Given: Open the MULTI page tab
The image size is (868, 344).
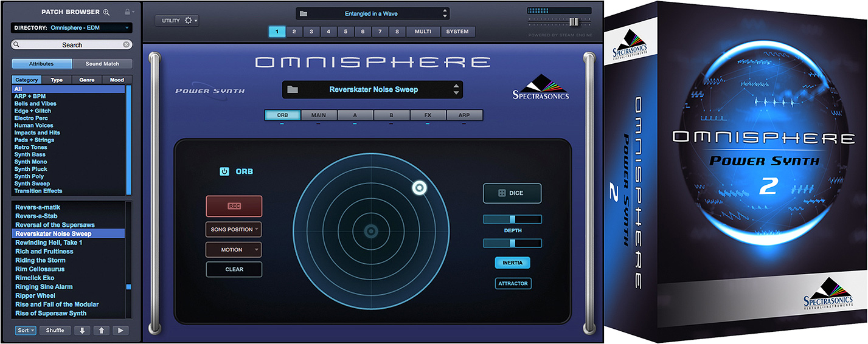Looking at the screenshot, I should tap(423, 32).
